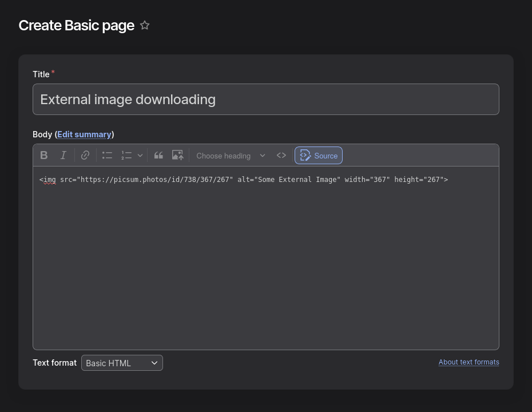
Task: Click the img tag source line text
Action: click(x=244, y=180)
